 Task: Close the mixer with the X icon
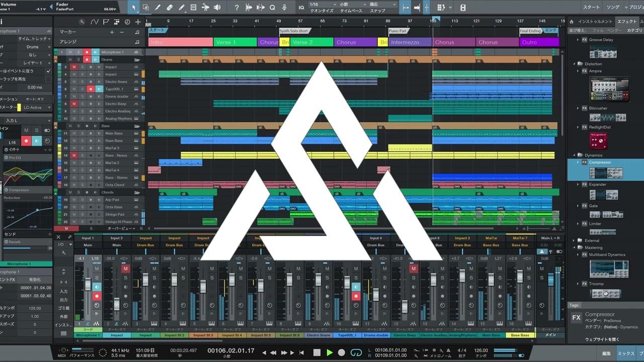(58, 237)
